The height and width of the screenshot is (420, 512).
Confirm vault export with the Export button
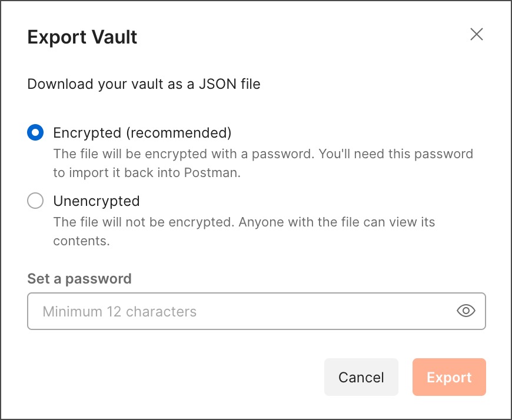[x=449, y=377]
